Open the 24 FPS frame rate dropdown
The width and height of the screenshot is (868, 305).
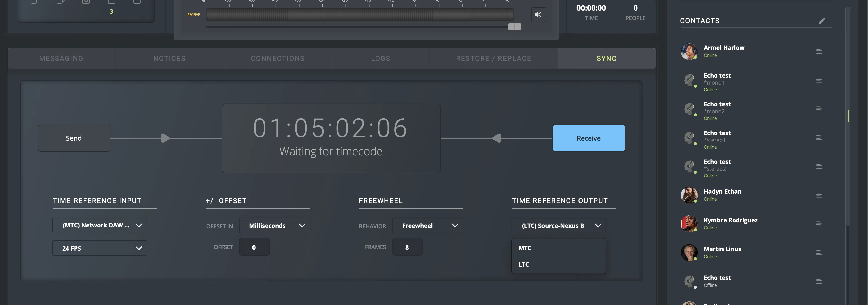[100, 248]
